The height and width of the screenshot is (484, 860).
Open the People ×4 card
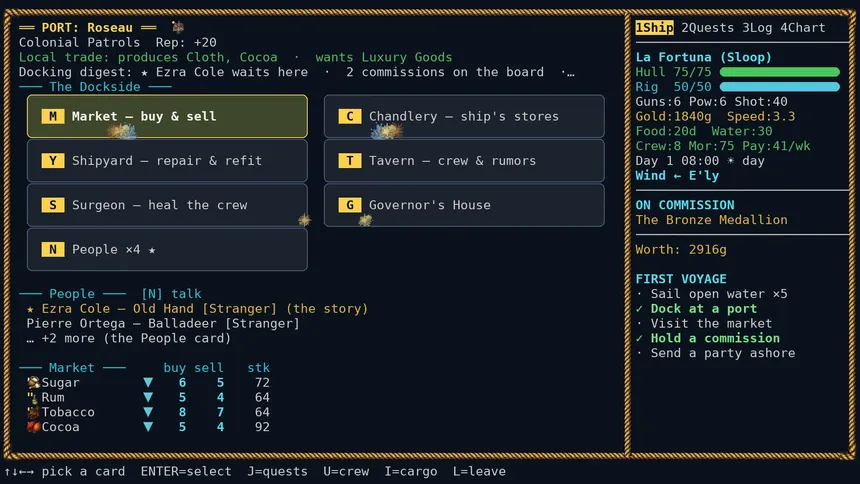tap(167, 250)
